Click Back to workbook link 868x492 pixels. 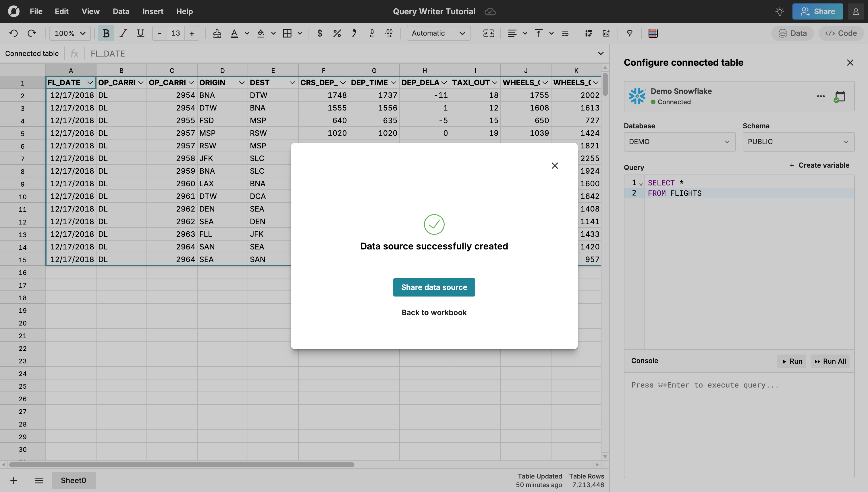[x=434, y=313]
